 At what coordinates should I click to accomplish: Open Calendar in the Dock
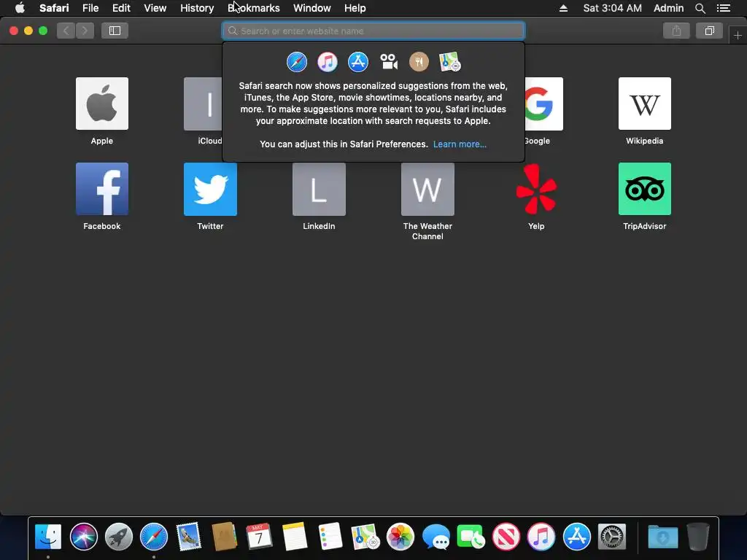[x=260, y=537]
